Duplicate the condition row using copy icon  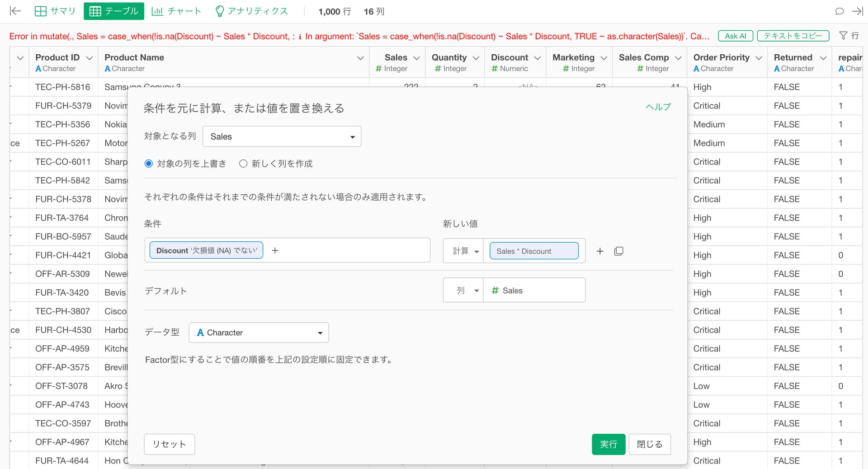[x=618, y=251]
